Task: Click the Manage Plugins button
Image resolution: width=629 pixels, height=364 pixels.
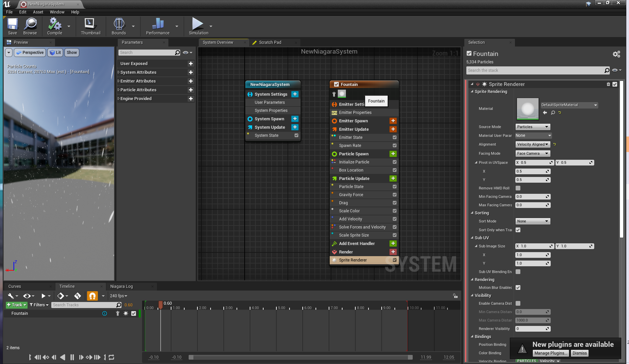Action: [550, 353]
